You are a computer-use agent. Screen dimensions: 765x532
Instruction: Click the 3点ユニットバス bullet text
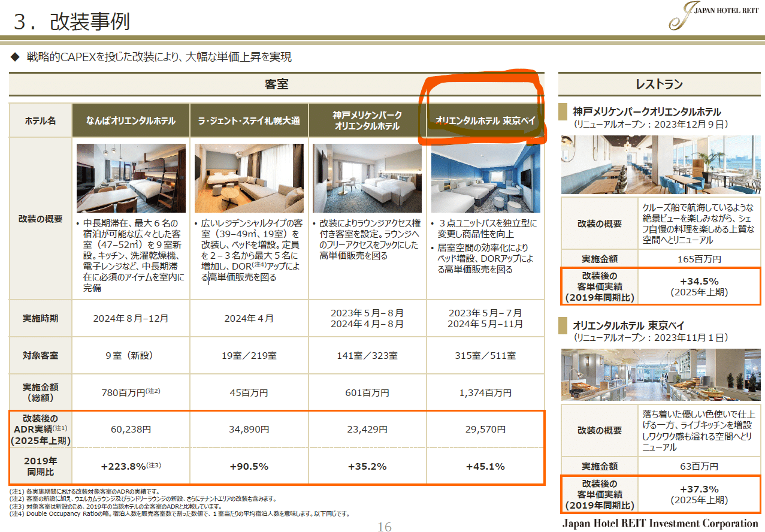pos(486,229)
